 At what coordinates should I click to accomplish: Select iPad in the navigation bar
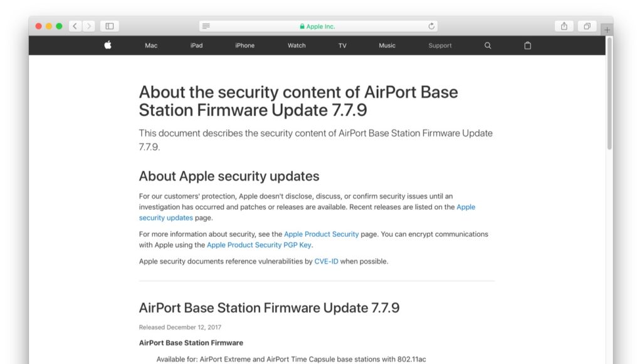click(197, 46)
